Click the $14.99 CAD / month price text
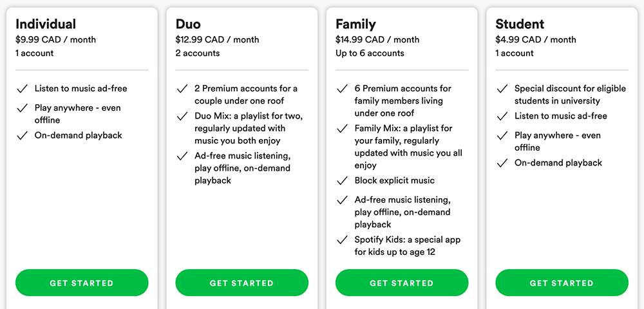 377,40
